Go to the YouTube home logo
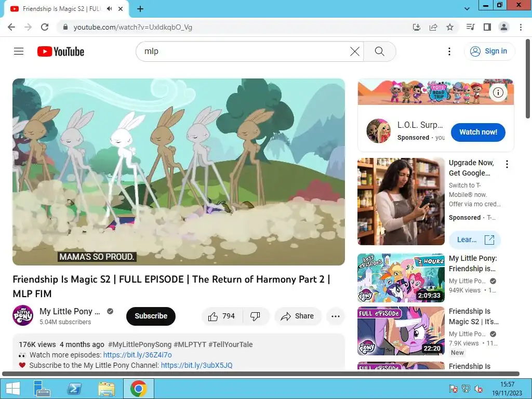 [61, 51]
